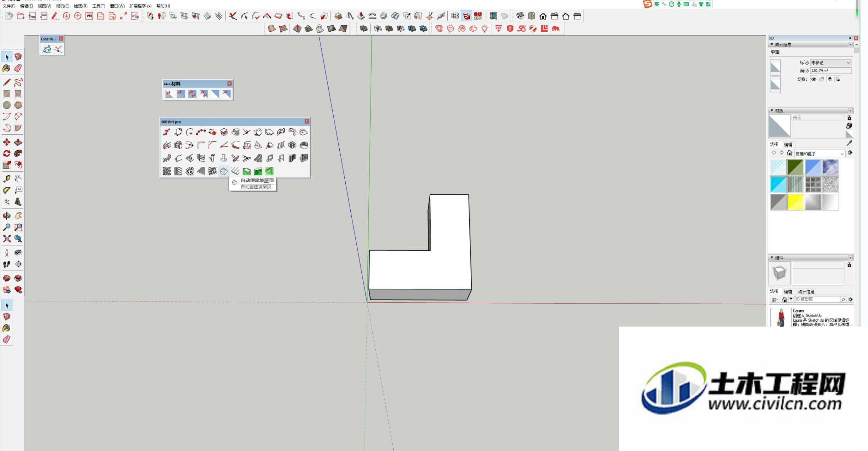Toggle the lock icon in 图元信息
The image size is (868, 451).
[x=821, y=79]
